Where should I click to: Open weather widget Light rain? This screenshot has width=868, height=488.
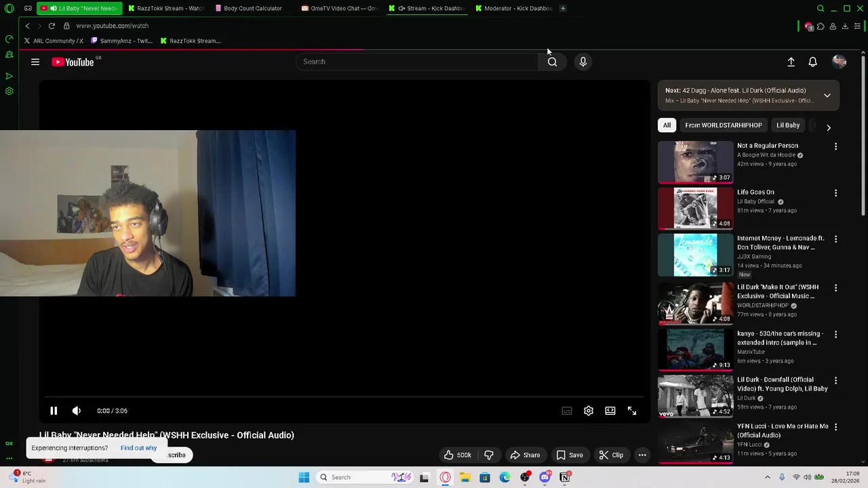[26, 477]
